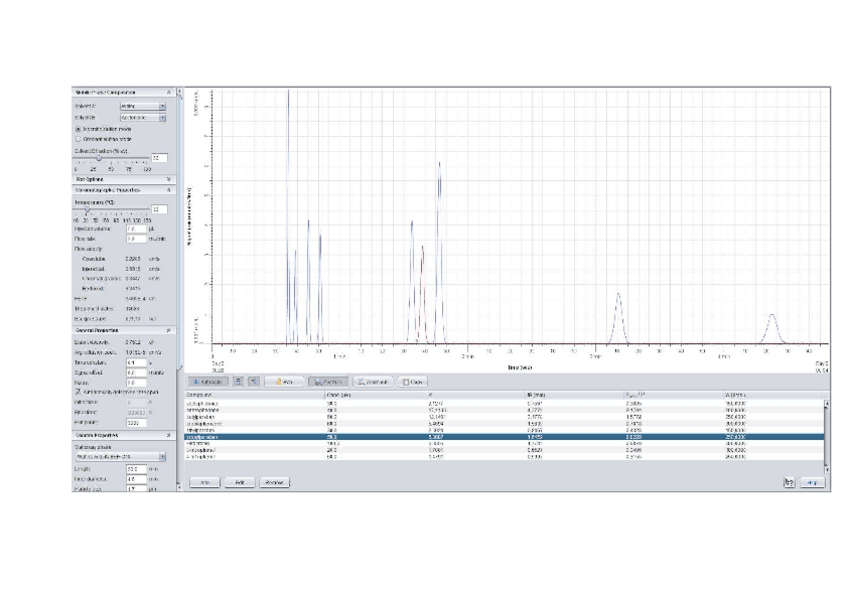Activate the Zoom out tool
The image size is (848, 599).
pos(372,382)
